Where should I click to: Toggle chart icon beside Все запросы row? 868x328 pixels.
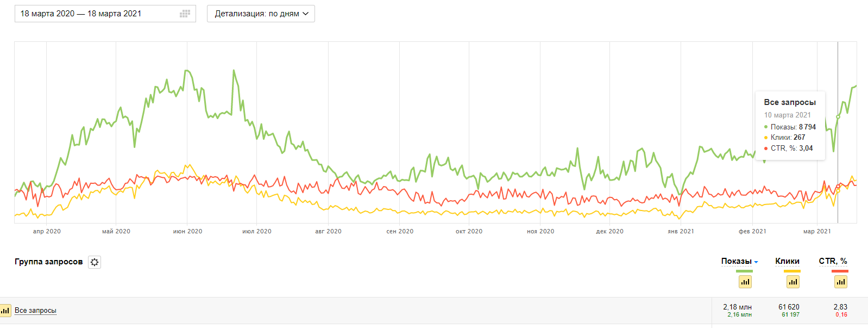pos(5,311)
